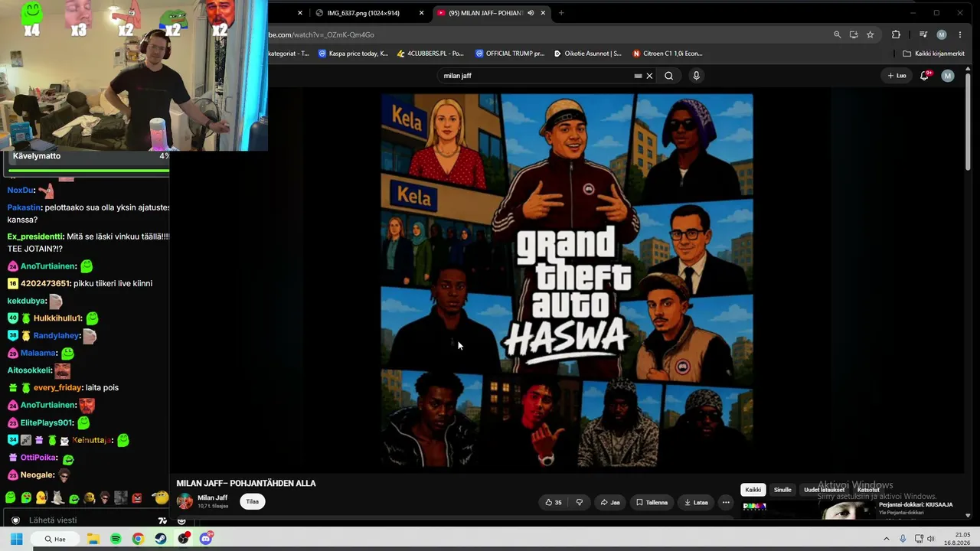Open the Kaspa price today bookmark

[x=353, y=54]
